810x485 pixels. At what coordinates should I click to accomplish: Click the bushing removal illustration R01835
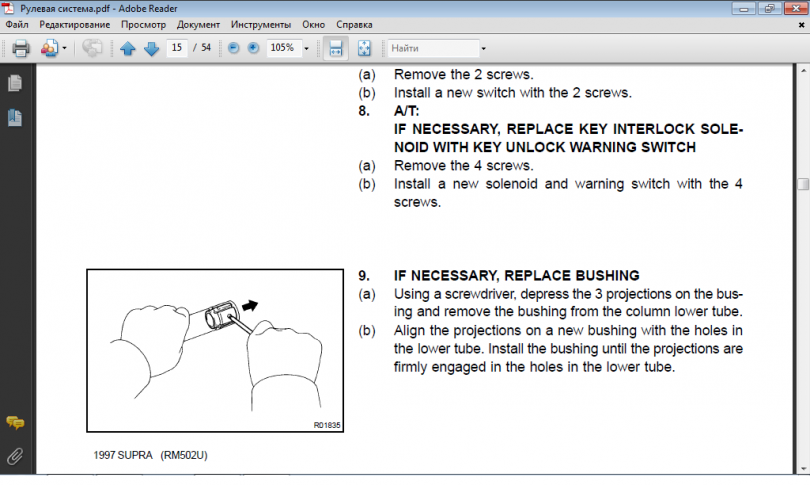point(215,350)
